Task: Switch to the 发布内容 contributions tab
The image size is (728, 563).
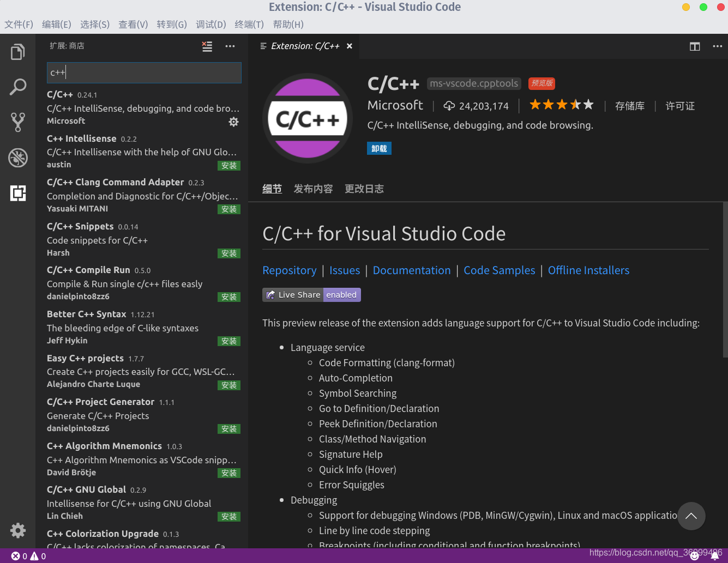Action: pos(313,189)
